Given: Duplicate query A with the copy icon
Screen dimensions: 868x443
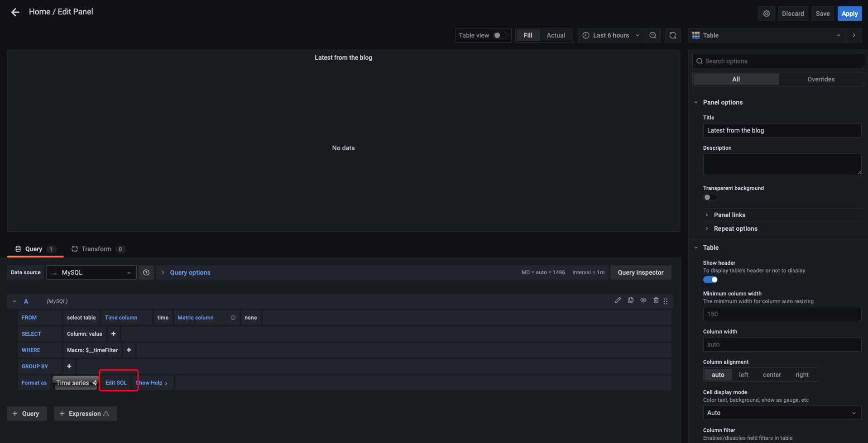Looking at the screenshot, I should tap(630, 300).
